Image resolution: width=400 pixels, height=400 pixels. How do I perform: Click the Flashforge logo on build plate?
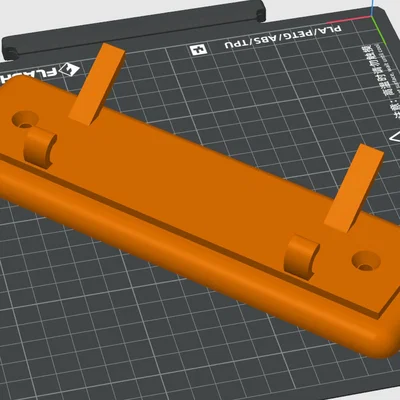pos(40,72)
